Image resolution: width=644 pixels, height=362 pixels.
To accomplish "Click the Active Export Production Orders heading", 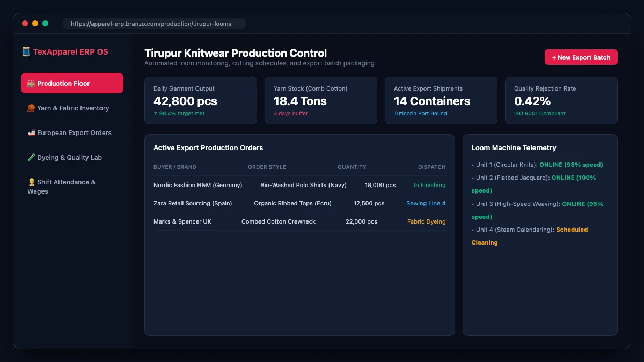I will [208, 147].
